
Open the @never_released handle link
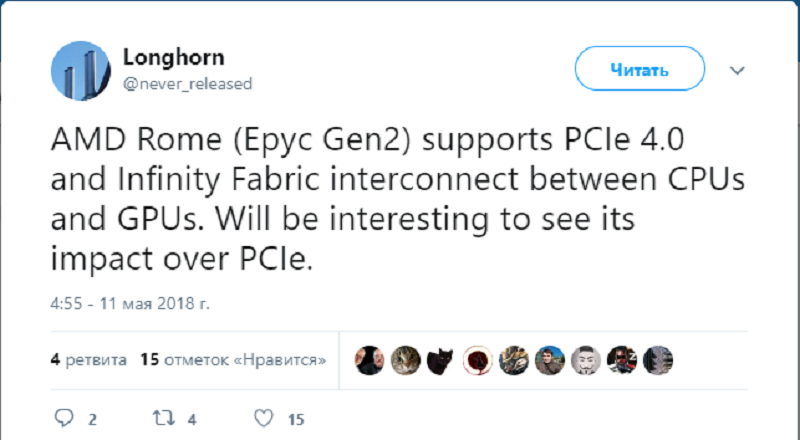[x=187, y=83]
